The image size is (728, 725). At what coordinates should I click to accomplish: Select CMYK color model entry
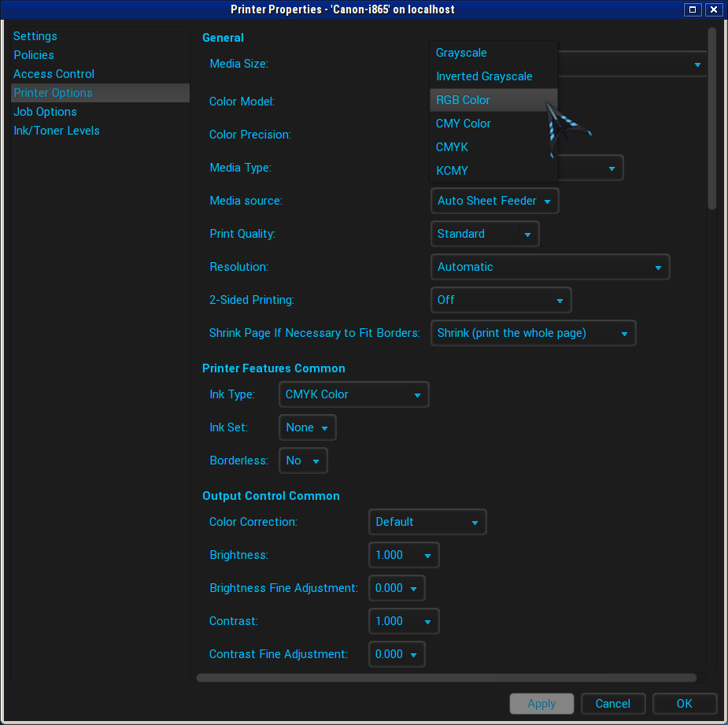click(493, 147)
